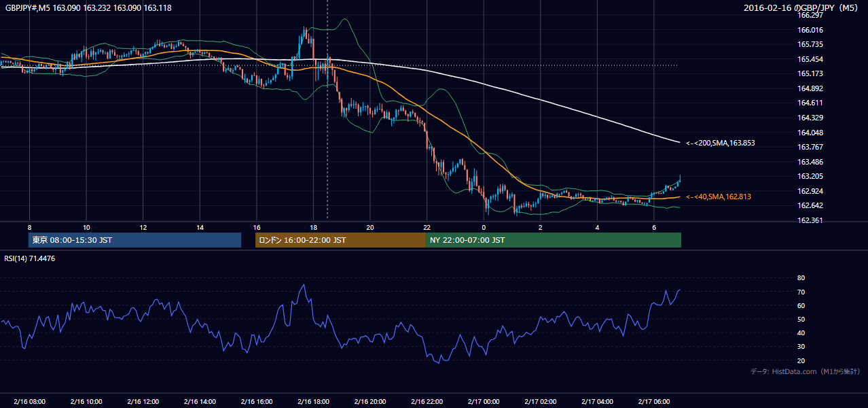Viewport: 868px width, 408px height.
Task: Click the London session bar ロンドン 16:00-22:00 JST
Action: click(x=340, y=240)
